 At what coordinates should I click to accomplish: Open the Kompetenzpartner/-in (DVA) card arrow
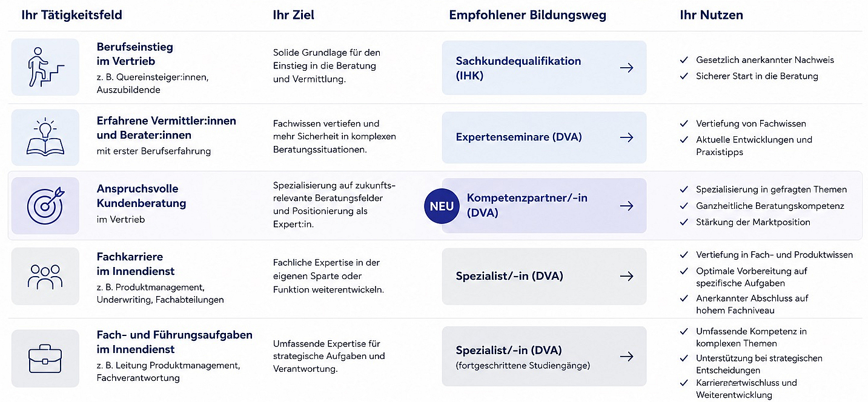(x=627, y=206)
